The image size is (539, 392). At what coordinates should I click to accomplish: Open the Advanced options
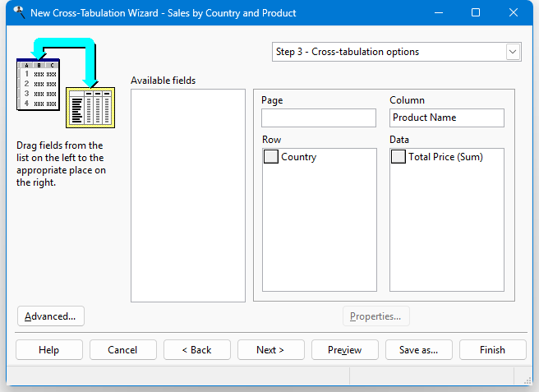pyautogui.click(x=50, y=316)
